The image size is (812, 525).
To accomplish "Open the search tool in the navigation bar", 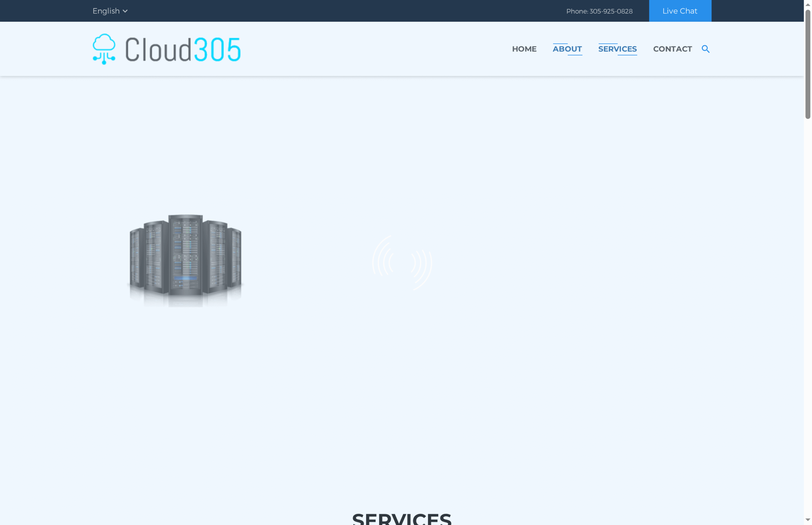I will 705,49.
